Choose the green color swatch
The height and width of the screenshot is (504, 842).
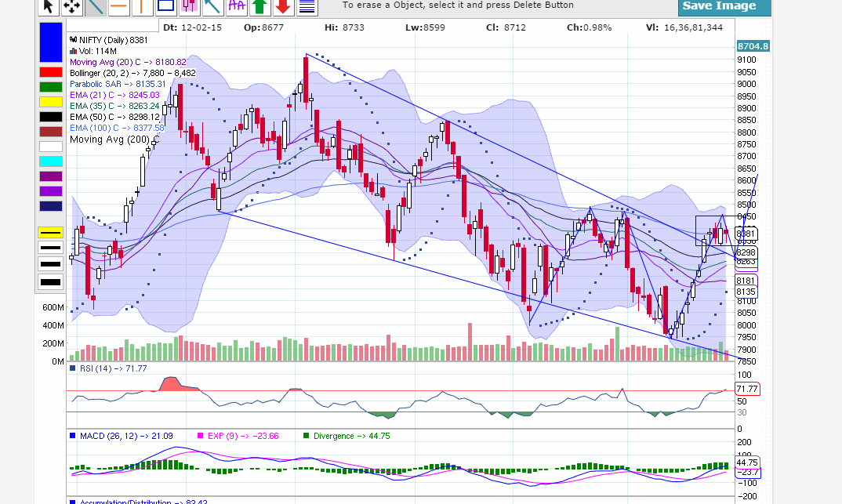pos(51,87)
